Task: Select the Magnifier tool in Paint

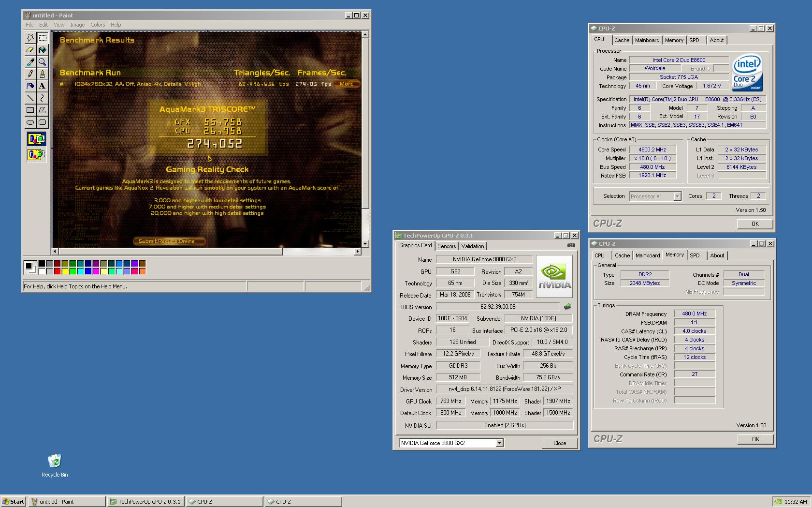Action: point(43,62)
